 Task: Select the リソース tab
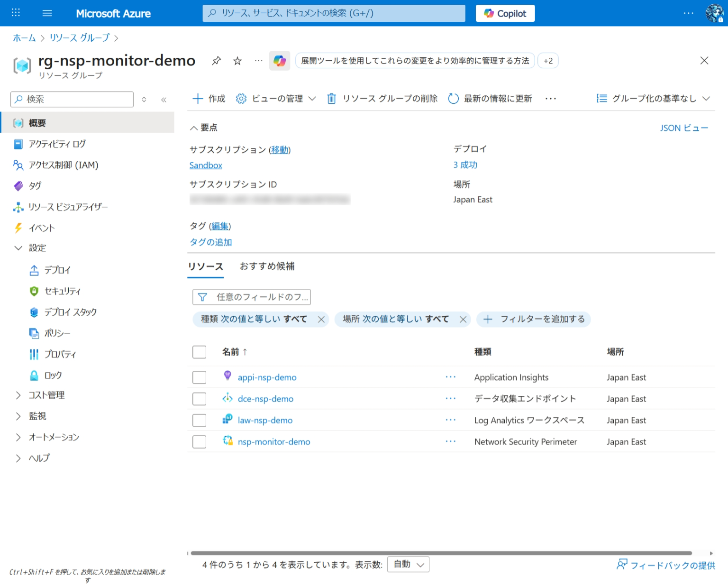[x=205, y=266]
